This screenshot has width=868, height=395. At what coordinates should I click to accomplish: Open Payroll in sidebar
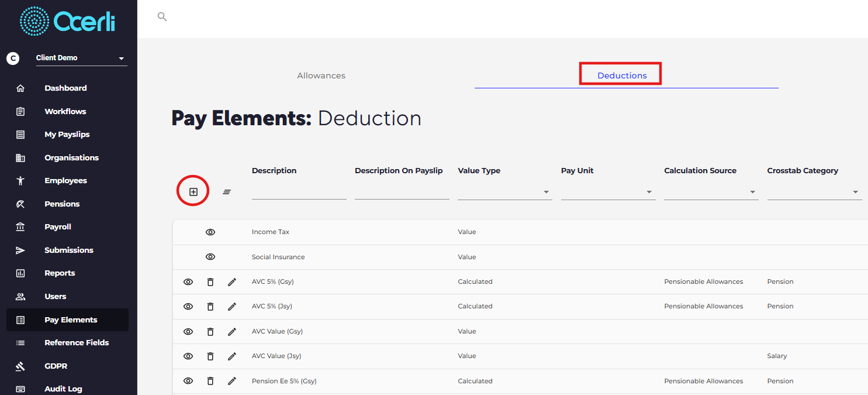point(58,227)
